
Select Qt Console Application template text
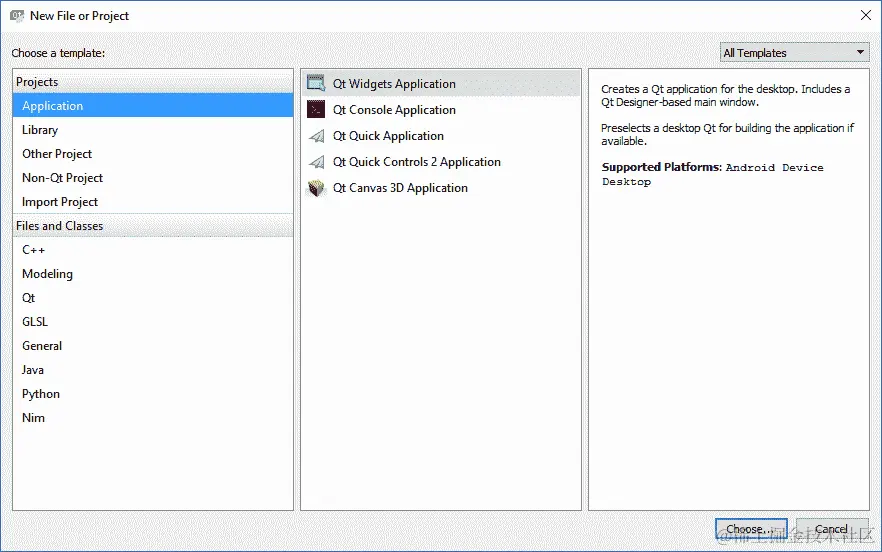(394, 110)
